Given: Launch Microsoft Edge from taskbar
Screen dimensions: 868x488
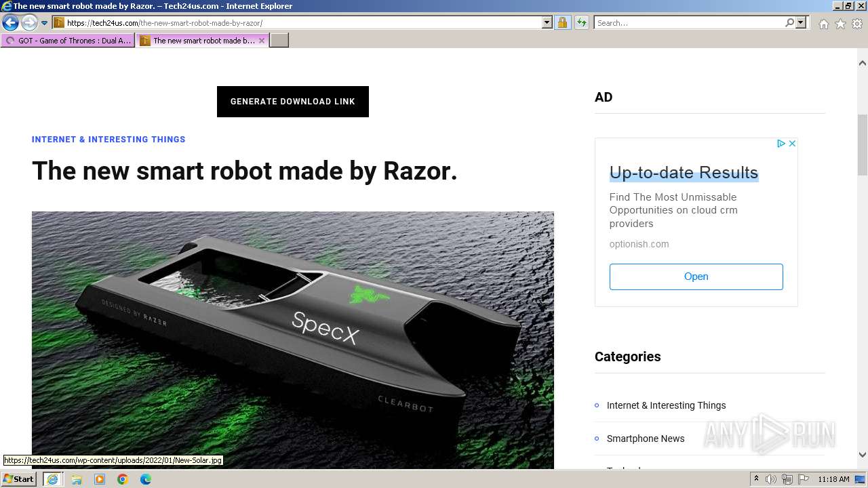Looking at the screenshot, I should click(146, 479).
